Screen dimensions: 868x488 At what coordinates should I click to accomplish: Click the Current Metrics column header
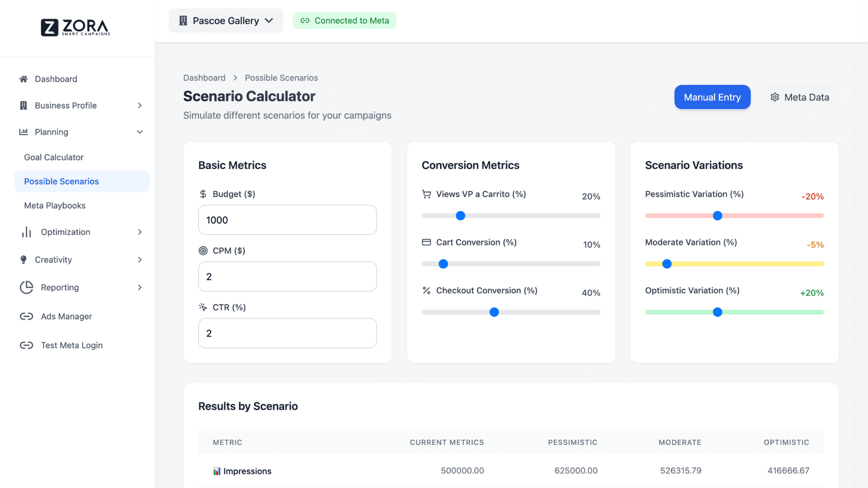pyautogui.click(x=447, y=442)
